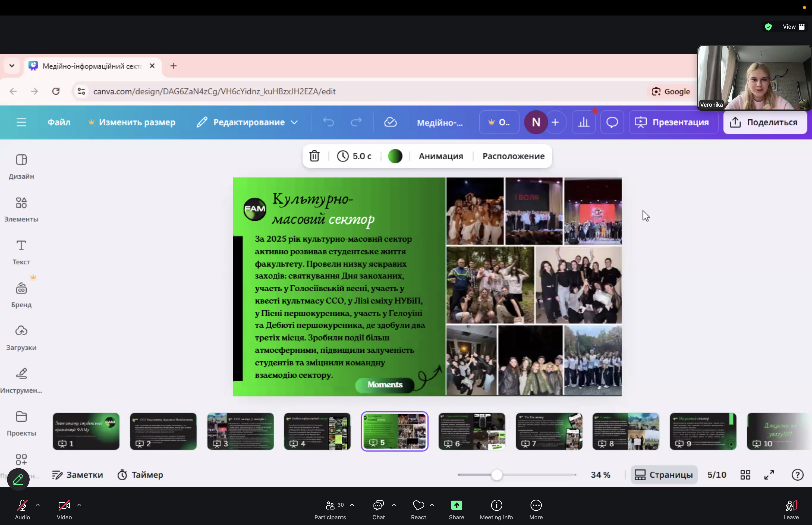Delete page using trash icon
This screenshot has height=525, width=812.
pos(314,156)
